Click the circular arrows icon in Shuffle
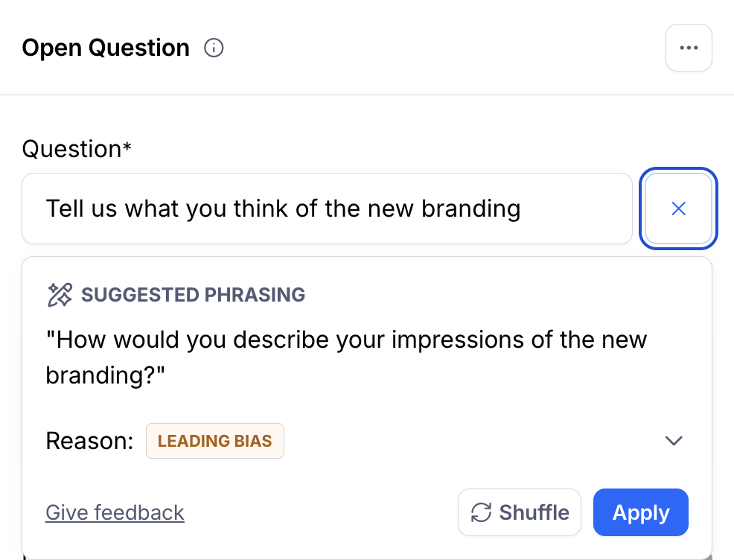The height and width of the screenshot is (560, 734). pos(481,512)
